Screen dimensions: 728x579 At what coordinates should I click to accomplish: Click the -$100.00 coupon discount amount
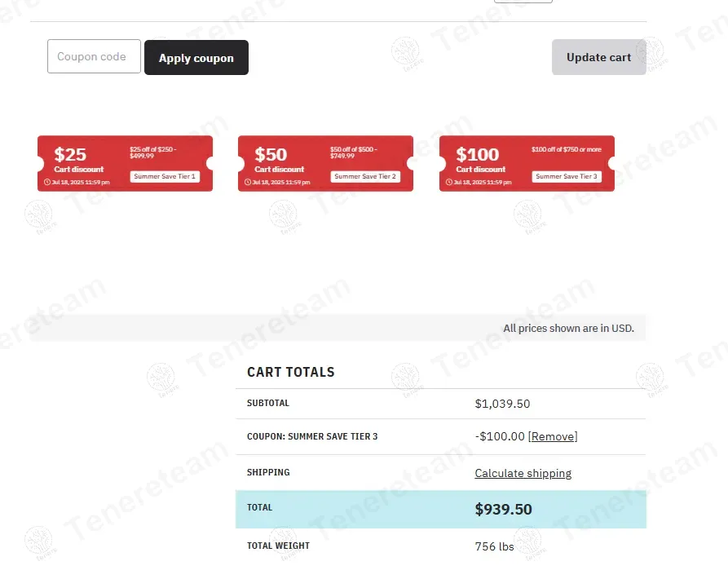click(x=500, y=437)
